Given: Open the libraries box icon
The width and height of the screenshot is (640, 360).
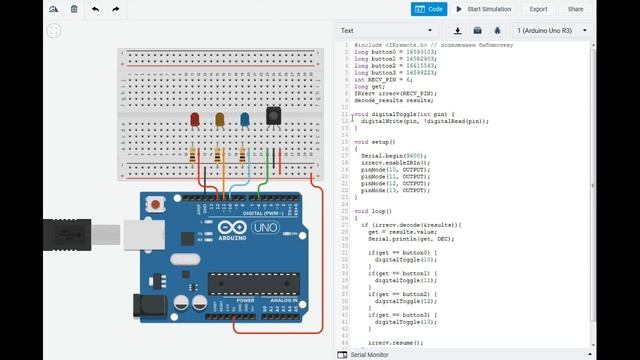Looking at the screenshot, I should 477,31.
